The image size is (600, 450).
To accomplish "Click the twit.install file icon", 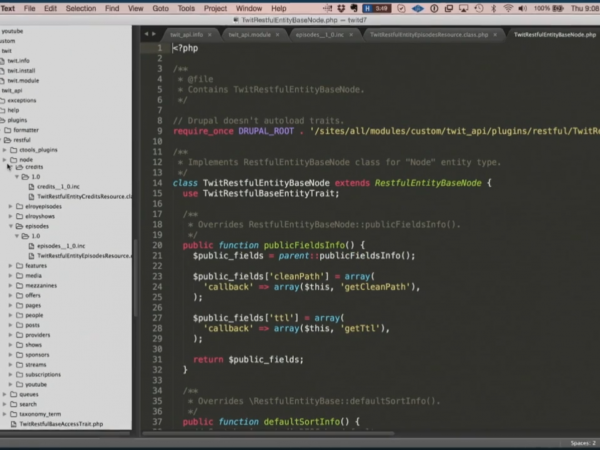I will [4, 71].
